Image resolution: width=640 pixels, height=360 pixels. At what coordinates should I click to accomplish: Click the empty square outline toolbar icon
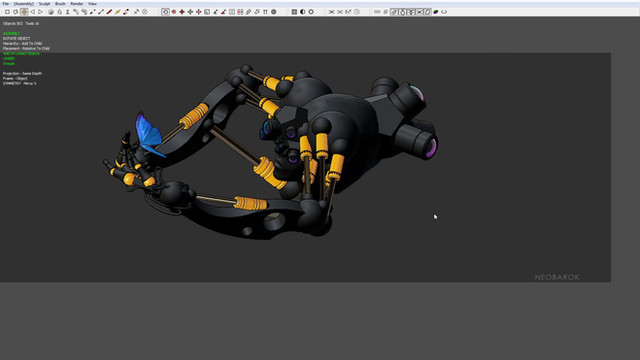pyautogui.click(x=7, y=12)
